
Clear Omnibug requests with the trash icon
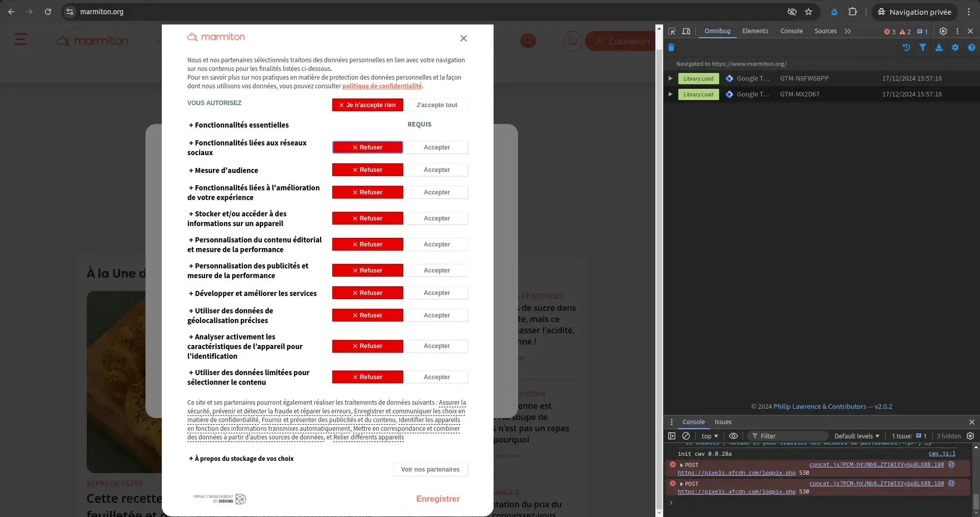pyautogui.click(x=671, y=47)
